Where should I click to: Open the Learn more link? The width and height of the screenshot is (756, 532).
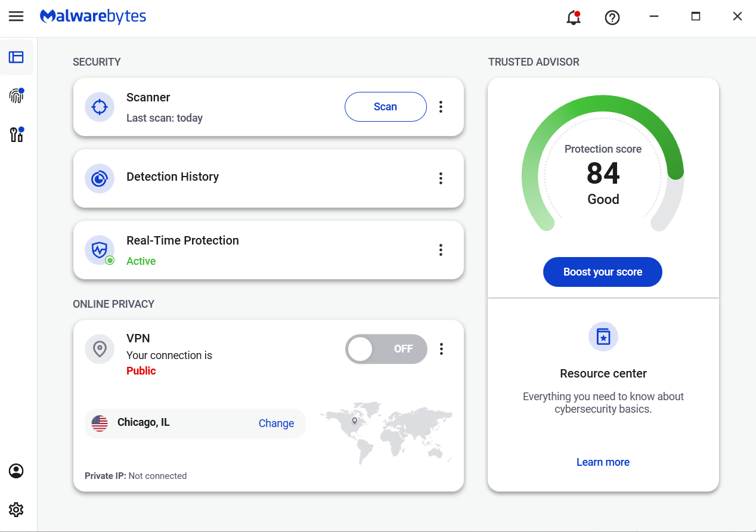(x=603, y=462)
